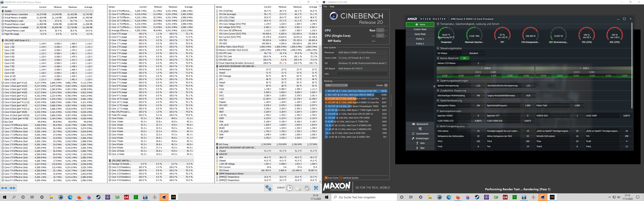This screenshot has height=201, width=644.
Task: Click volume speaker icon in system tray
Action: click(619, 197)
